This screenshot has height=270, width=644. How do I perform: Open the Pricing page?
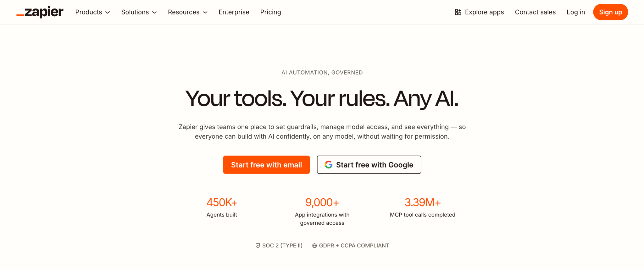(x=270, y=12)
